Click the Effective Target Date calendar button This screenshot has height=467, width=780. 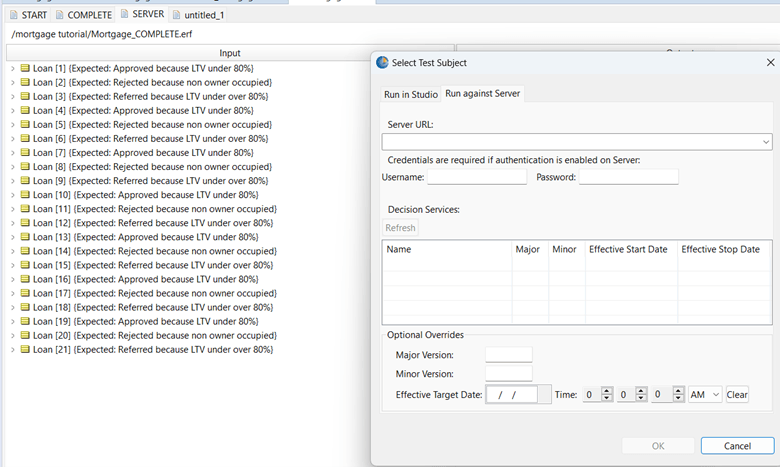tap(544, 395)
